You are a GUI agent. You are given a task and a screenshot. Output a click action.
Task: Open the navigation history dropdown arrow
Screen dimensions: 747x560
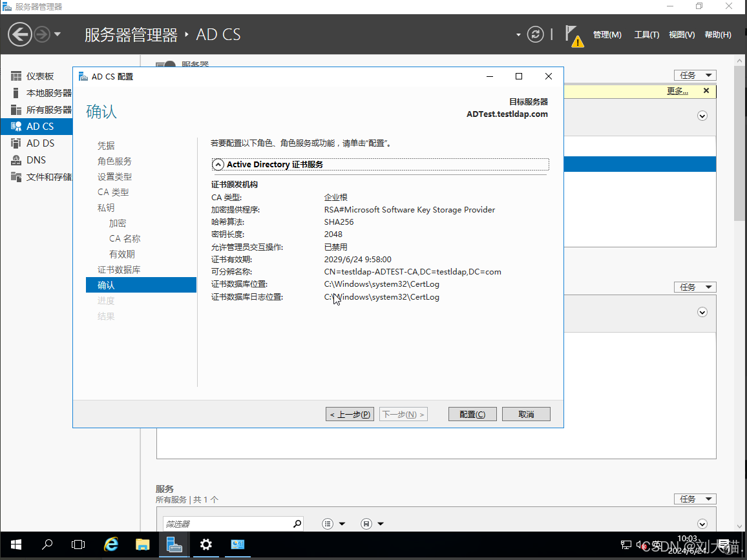coord(58,34)
